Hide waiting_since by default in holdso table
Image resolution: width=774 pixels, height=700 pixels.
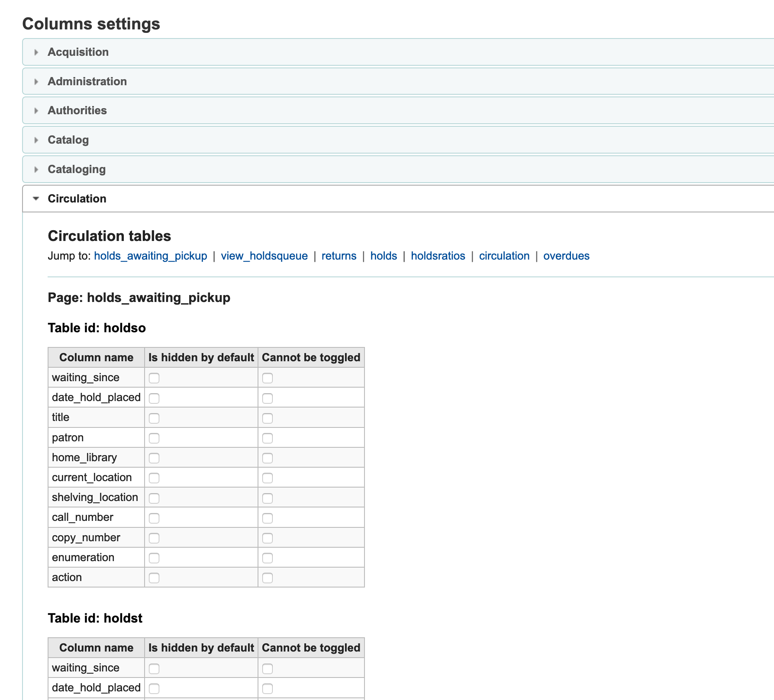[x=154, y=378]
